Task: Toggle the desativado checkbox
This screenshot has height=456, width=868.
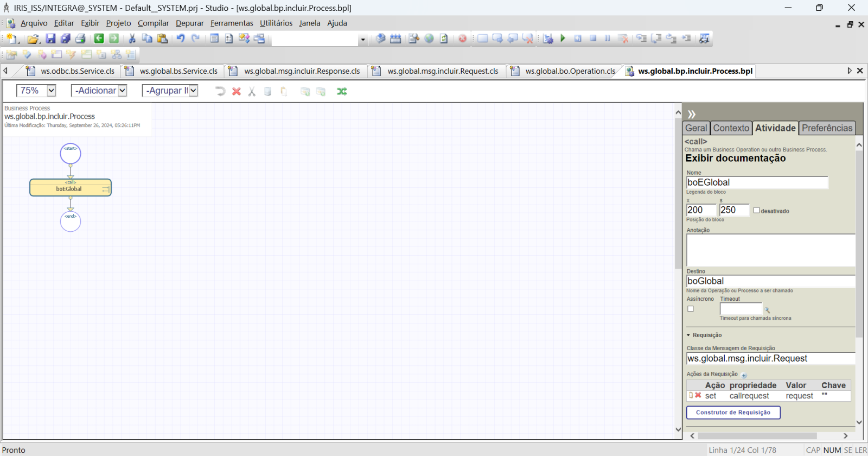Action: [x=756, y=211]
